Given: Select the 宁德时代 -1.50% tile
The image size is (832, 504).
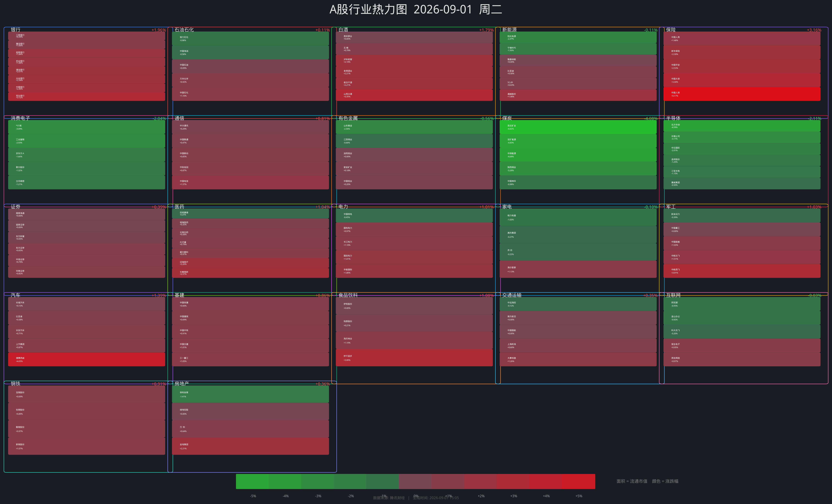Looking at the screenshot, I should pos(578,49).
